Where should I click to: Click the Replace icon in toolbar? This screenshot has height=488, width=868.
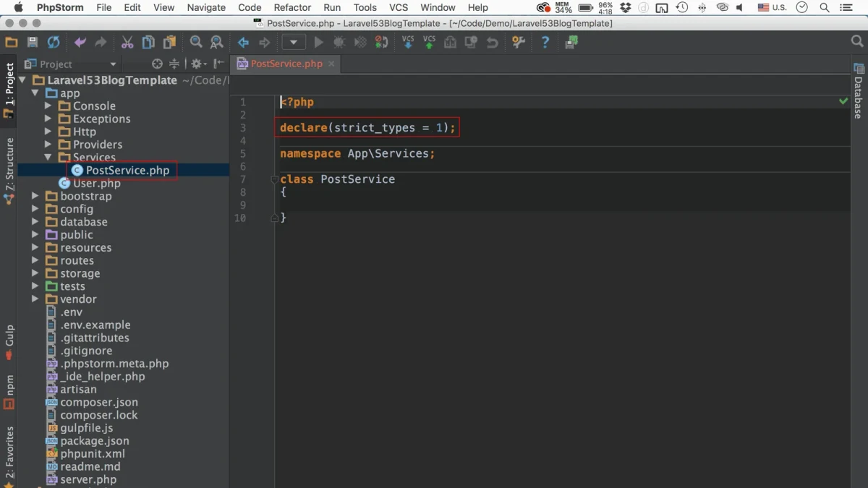(x=216, y=43)
